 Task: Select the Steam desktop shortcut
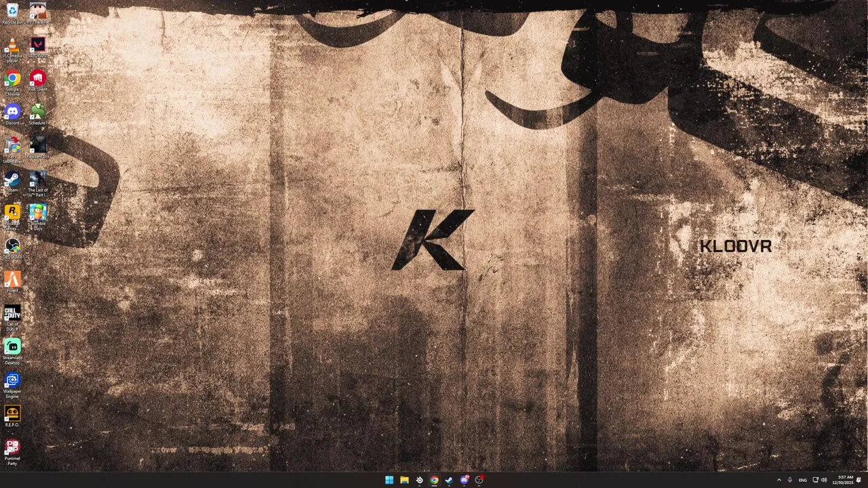tap(12, 182)
